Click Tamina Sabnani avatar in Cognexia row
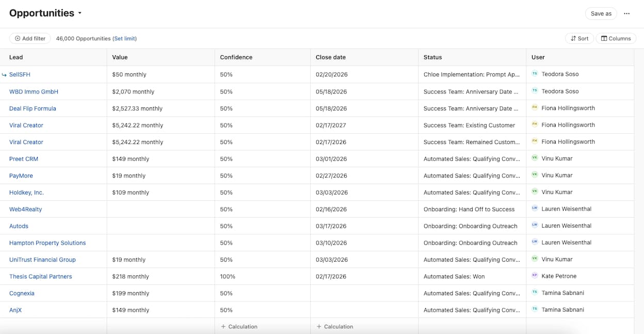 535,293
